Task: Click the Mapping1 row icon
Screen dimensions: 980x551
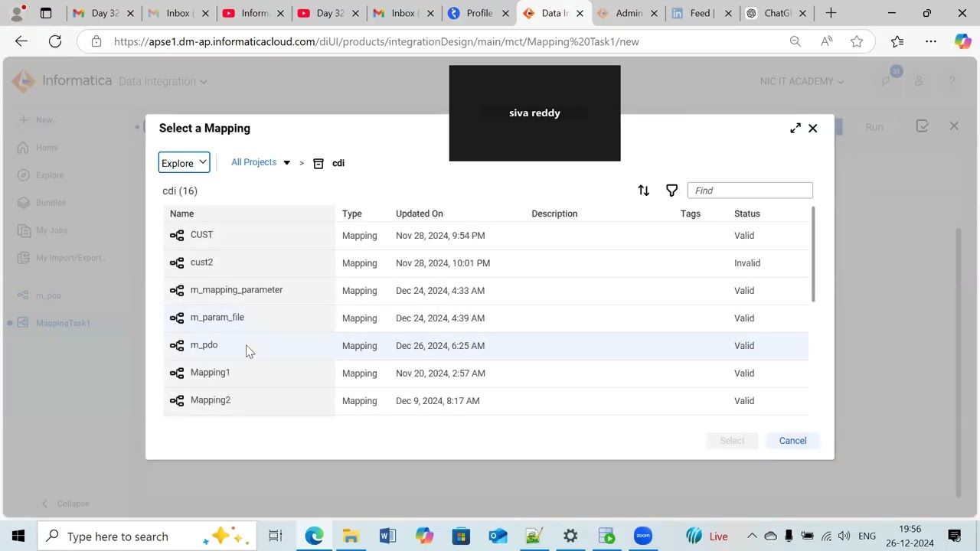Action: click(x=177, y=373)
